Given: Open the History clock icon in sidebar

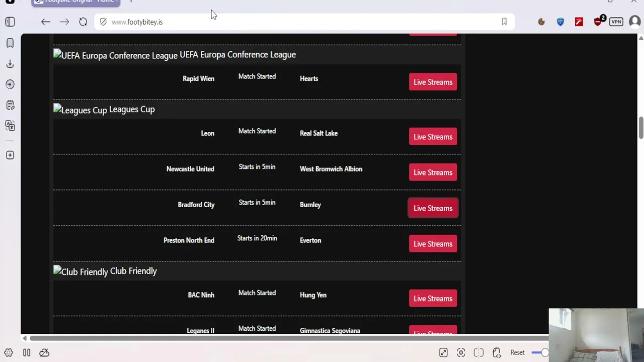Looking at the screenshot, I should coord(10,84).
